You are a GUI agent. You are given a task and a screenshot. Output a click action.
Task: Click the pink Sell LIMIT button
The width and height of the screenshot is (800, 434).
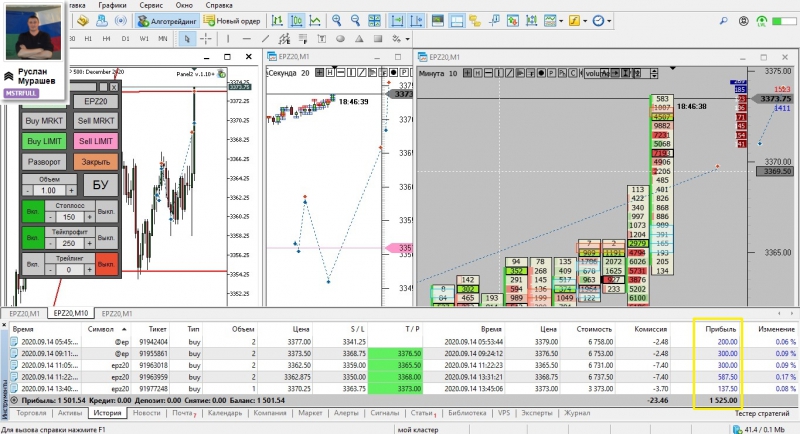click(96, 141)
